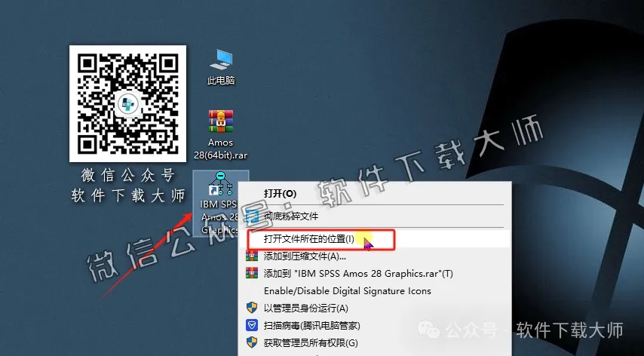This screenshot has width=644, height=356.
Task: Select the Amos 28(64bit).rar archive icon
Action: 221,135
